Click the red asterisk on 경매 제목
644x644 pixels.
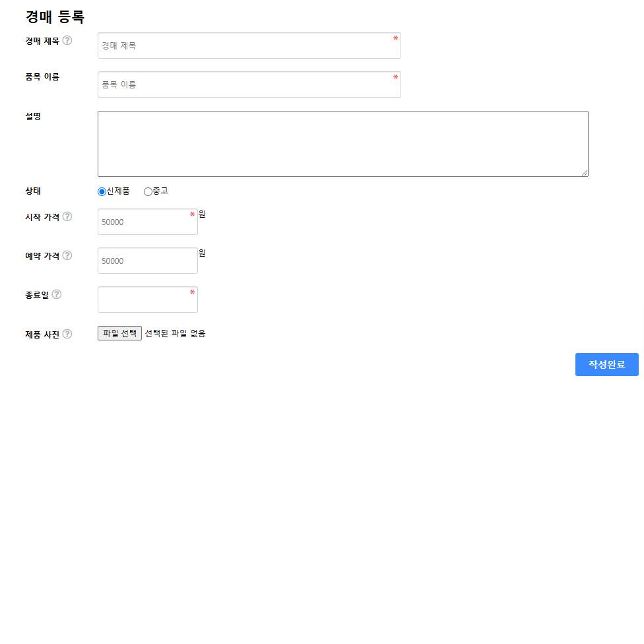point(395,38)
